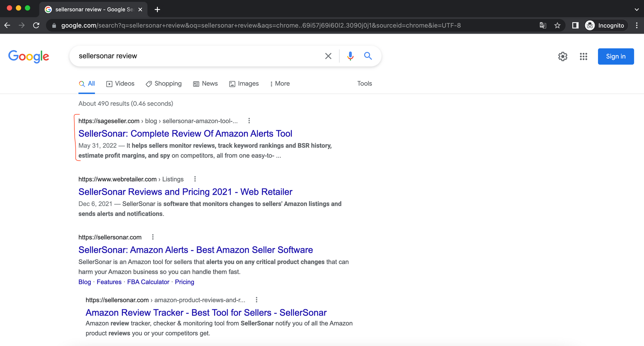The image size is (644, 346).
Task: Click the sellersonar.com amazon-product-reviews breadcrumb
Action: point(166,300)
